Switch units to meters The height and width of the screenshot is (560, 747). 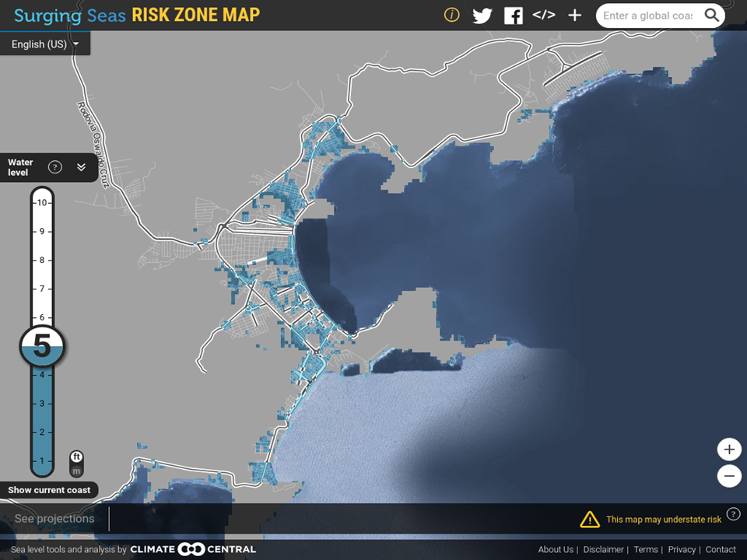click(76, 471)
